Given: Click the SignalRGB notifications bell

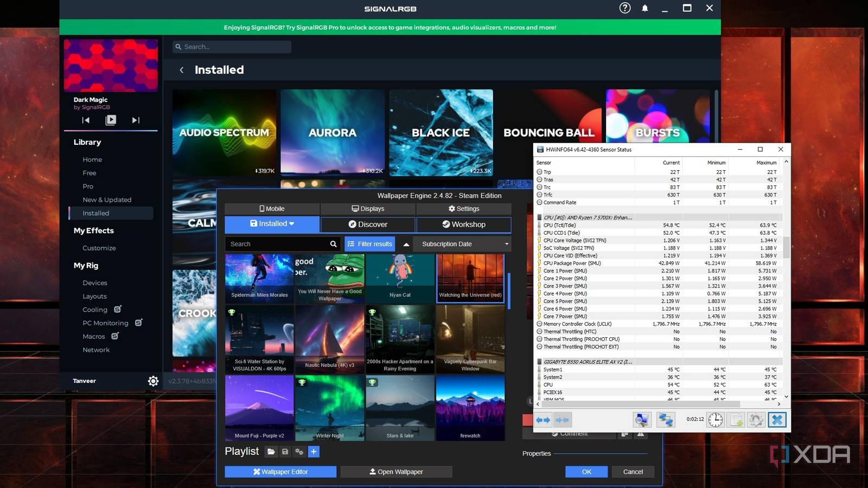Looking at the screenshot, I should pos(644,8).
